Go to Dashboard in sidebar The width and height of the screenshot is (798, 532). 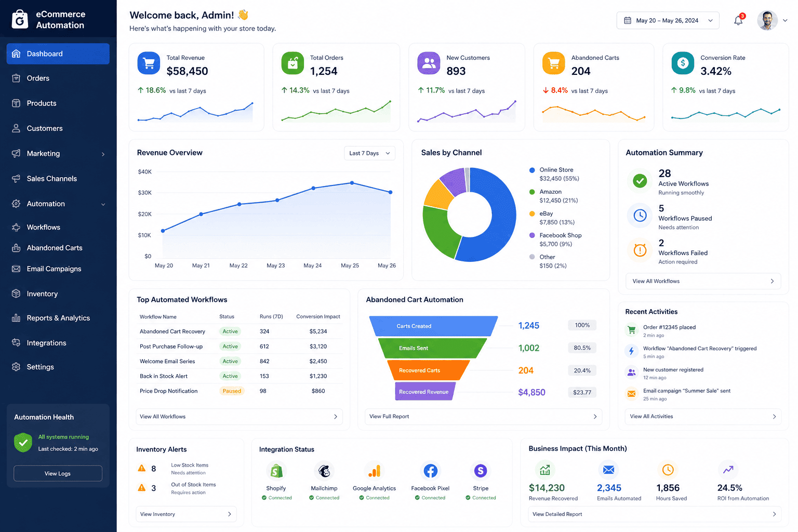tap(58, 54)
